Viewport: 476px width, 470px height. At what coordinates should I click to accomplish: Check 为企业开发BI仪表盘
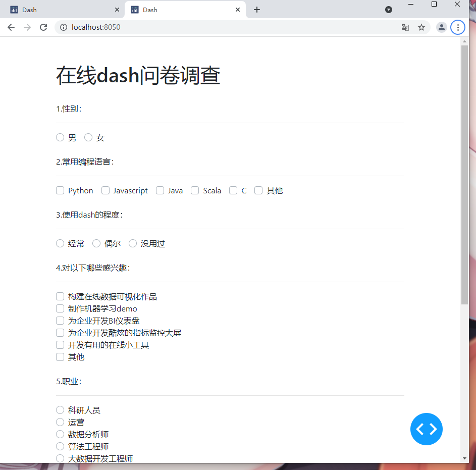[60, 321]
